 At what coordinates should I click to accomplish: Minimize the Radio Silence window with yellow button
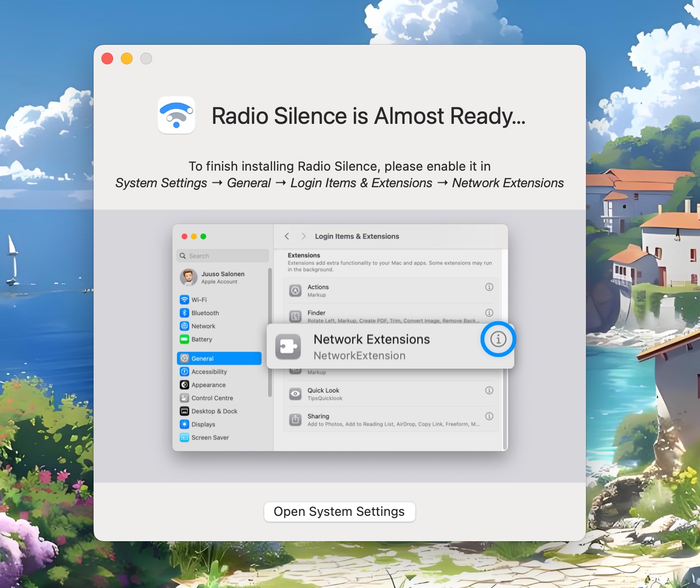coord(127,59)
